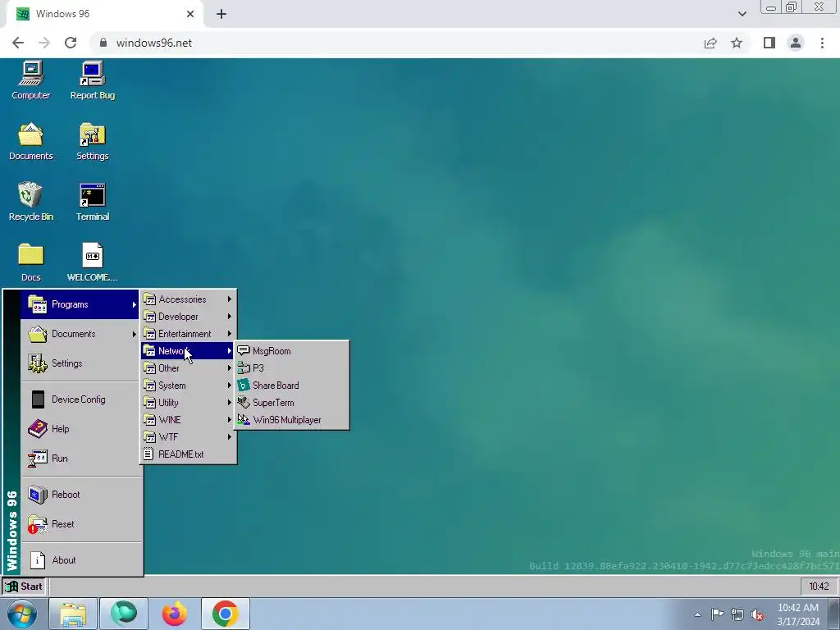This screenshot has height=630, width=840.
Task: Choose Reboot in Start menu
Action: pyautogui.click(x=81, y=494)
